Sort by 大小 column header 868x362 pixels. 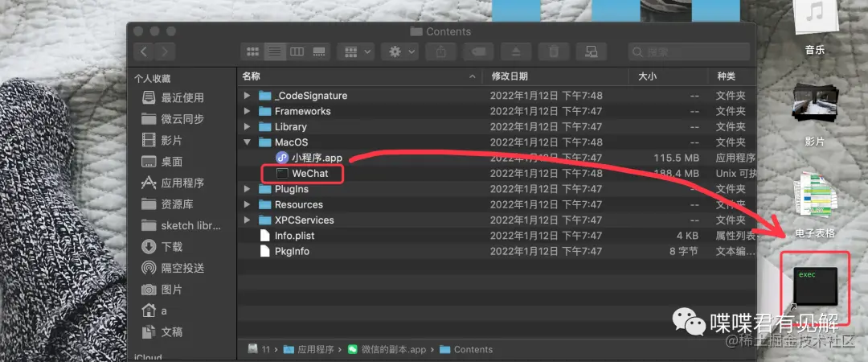669,76
